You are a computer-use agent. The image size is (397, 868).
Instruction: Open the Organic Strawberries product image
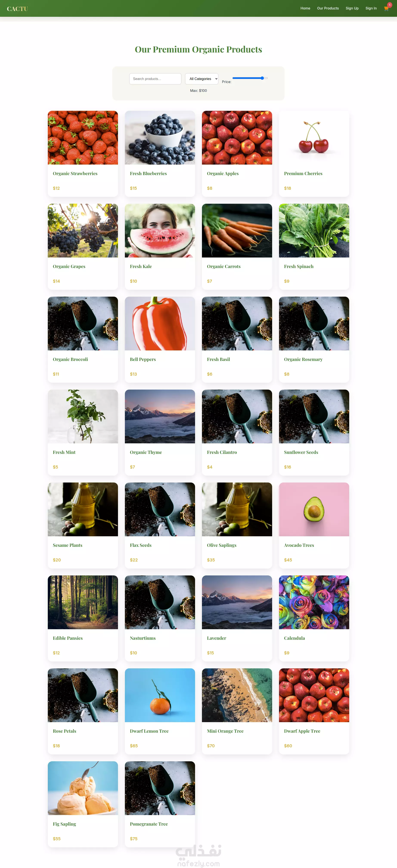tap(83, 138)
